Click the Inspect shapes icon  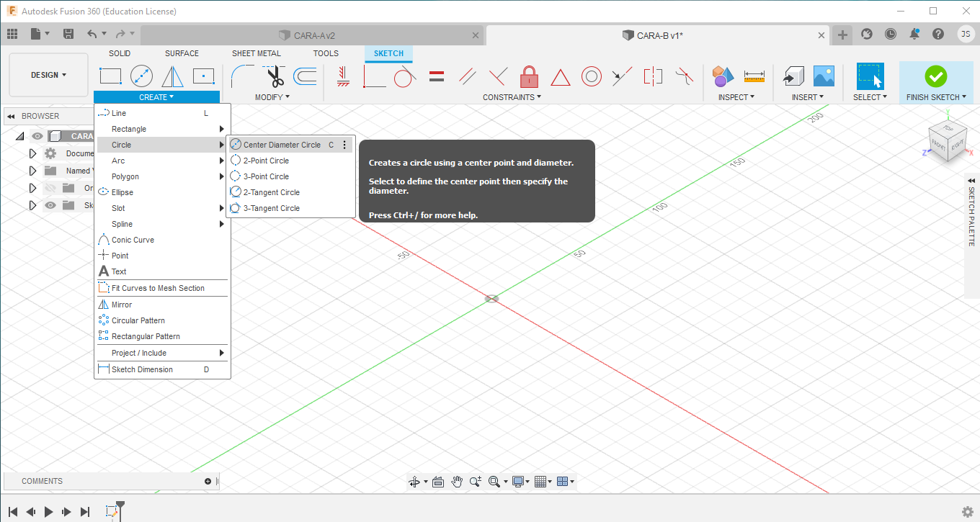(x=723, y=76)
